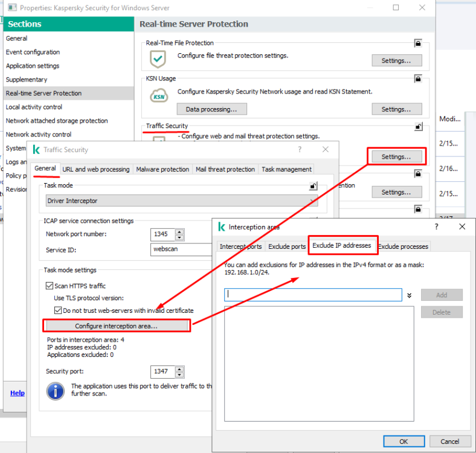Toggle lock for Real-Time File Protection
The image size is (476, 453).
[418, 43]
